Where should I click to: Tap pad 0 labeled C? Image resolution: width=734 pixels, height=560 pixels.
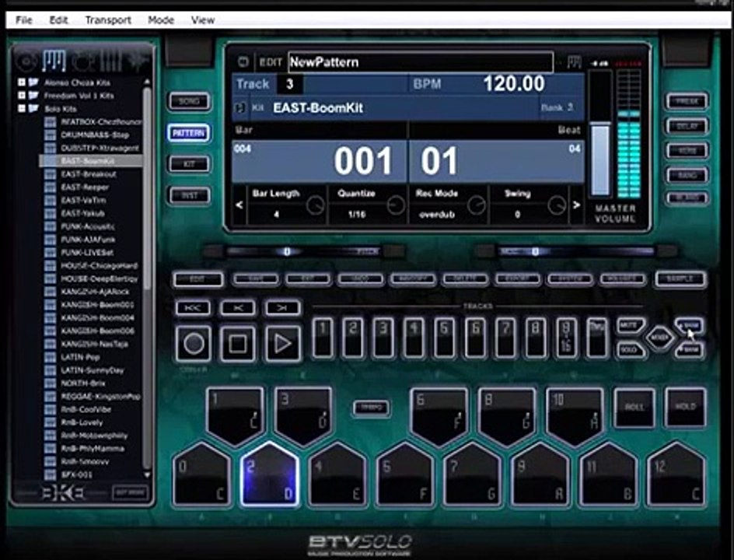201,476
